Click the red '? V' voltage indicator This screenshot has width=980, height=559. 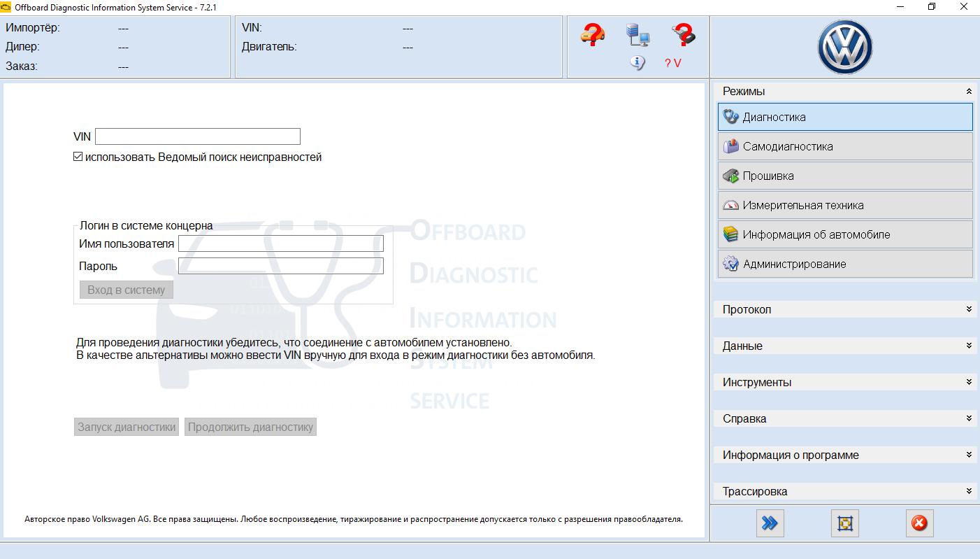pos(672,63)
